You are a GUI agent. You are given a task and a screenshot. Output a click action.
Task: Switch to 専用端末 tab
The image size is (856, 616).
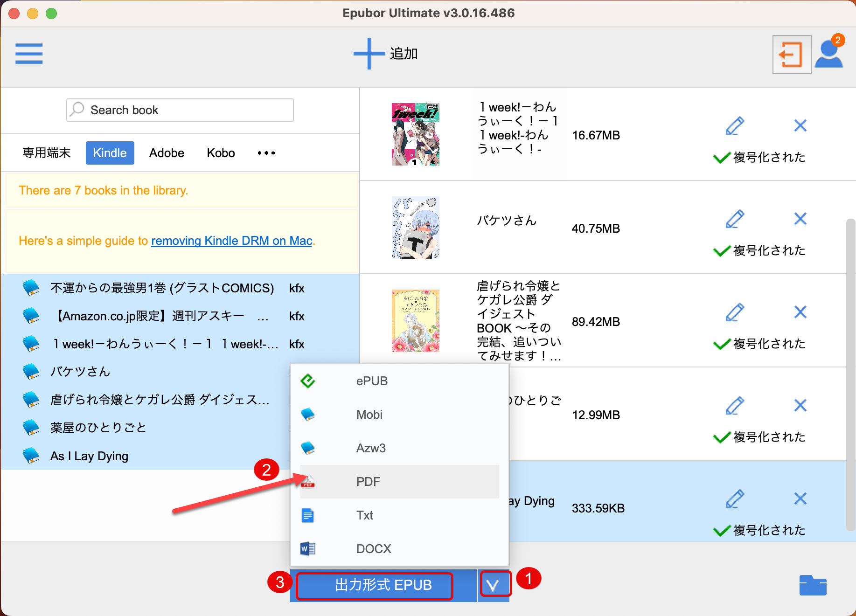point(47,153)
